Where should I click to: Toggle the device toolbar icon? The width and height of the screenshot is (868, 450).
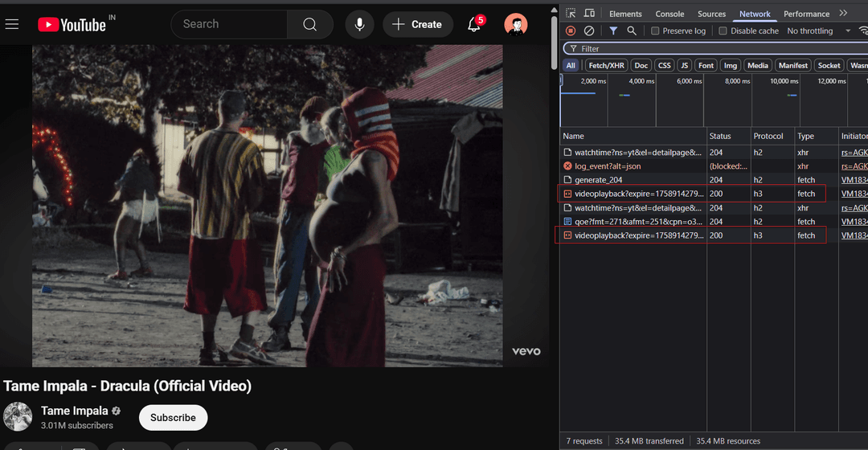pyautogui.click(x=589, y=14)
